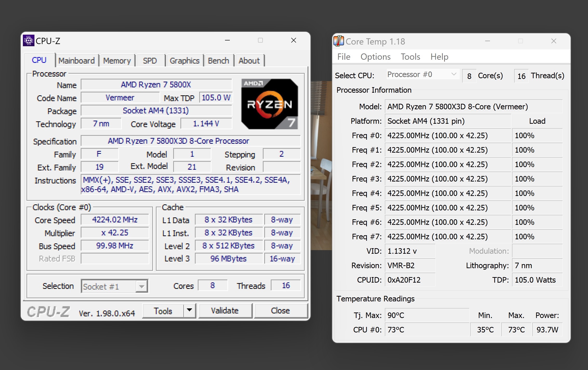Viewport: 588px width, 370px height.
Task: Expand the Socket #1 selection dropdown
Action: click(x=114, y=286)
